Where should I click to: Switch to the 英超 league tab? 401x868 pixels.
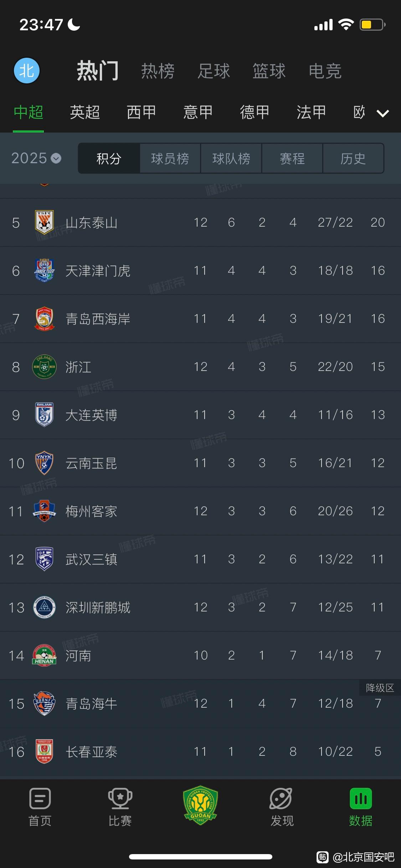[85, 112]
